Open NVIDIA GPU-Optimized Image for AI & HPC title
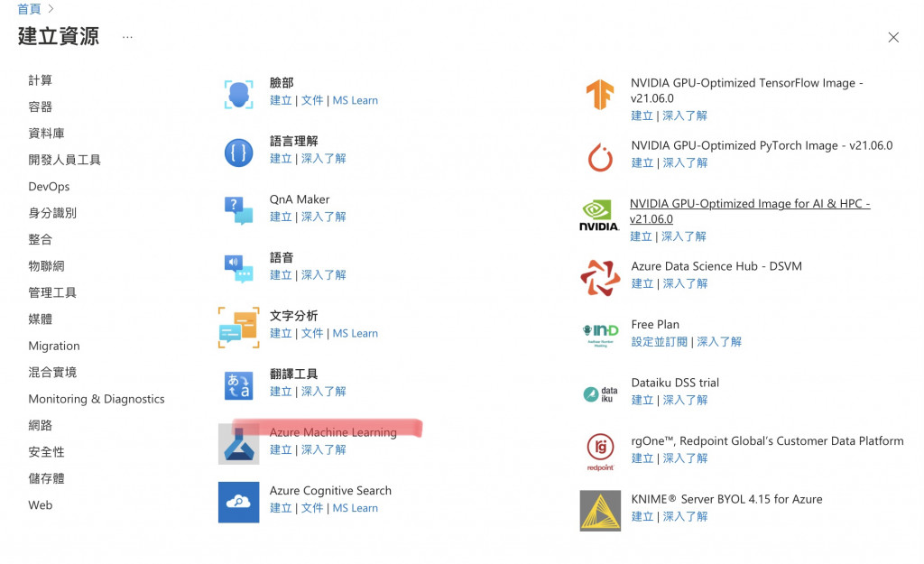 click(x=750, y=211)
